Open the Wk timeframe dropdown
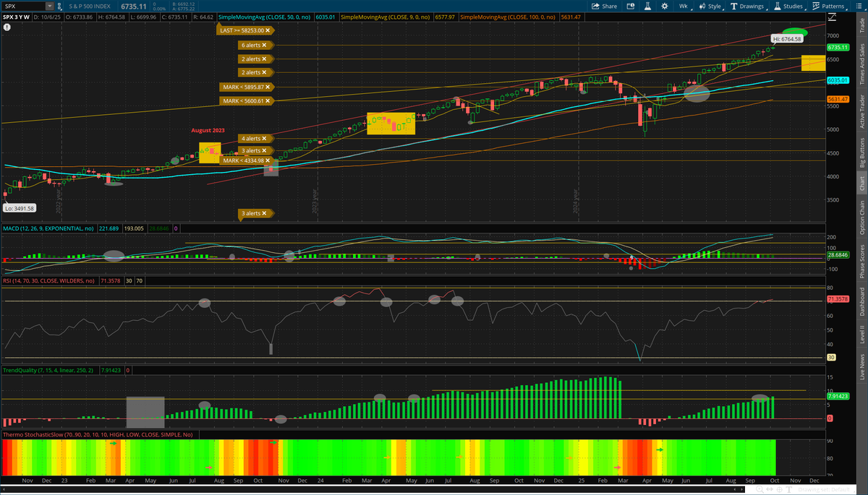Viewport: 868px width, 495px height. tap(684, 6)
